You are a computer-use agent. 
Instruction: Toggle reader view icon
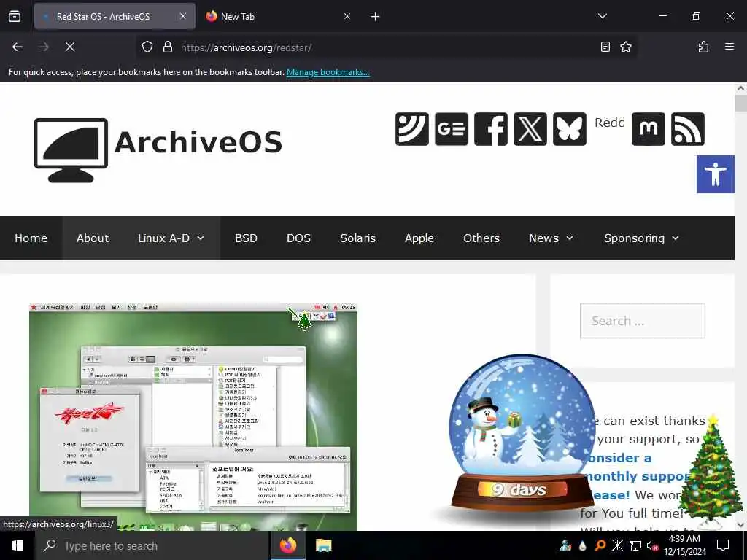605,47
